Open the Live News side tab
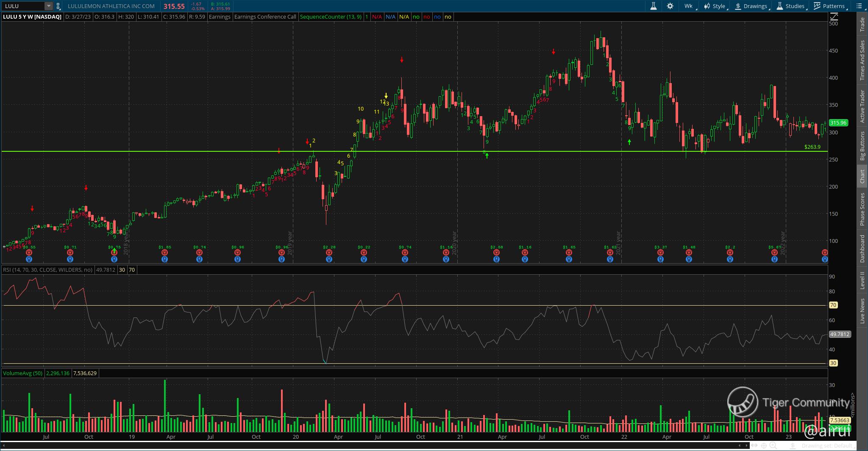The width and height of the screenshot is (868, 451). (862, 311)
